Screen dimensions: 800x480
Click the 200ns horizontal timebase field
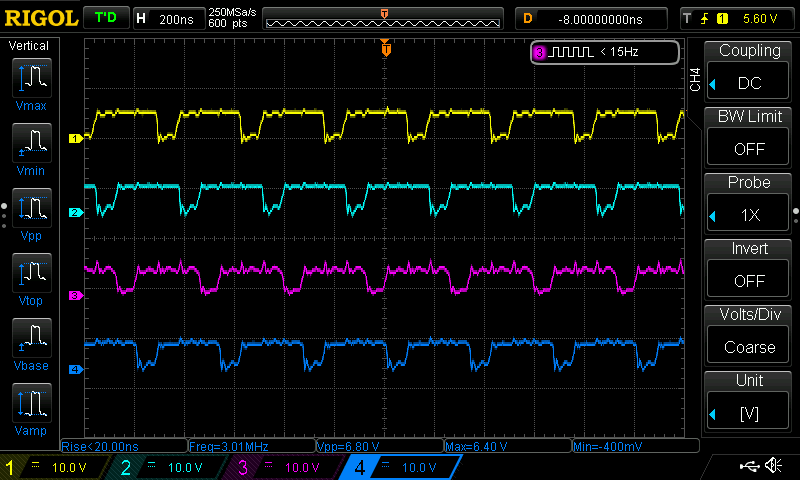point(168,18)
